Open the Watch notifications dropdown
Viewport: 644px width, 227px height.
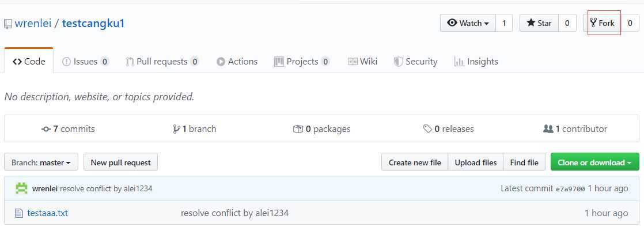pyautogui.click(x=468, y=23)
